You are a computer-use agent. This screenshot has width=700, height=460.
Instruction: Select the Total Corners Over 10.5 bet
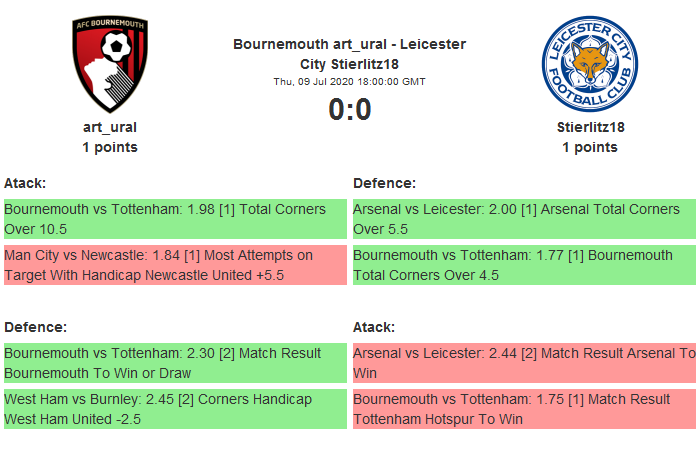coord(174,219)
